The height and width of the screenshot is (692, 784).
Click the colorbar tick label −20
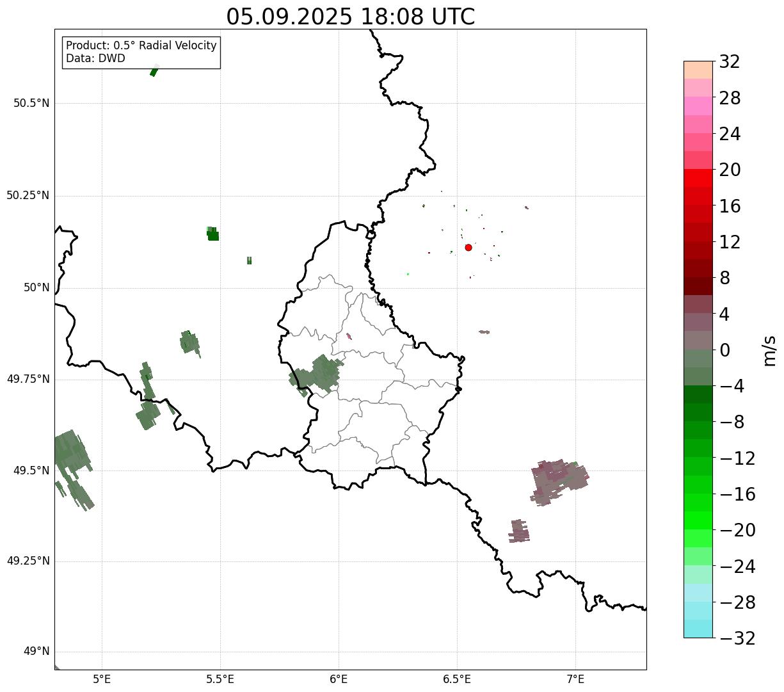pyautogui.click(x=737, y=530)
